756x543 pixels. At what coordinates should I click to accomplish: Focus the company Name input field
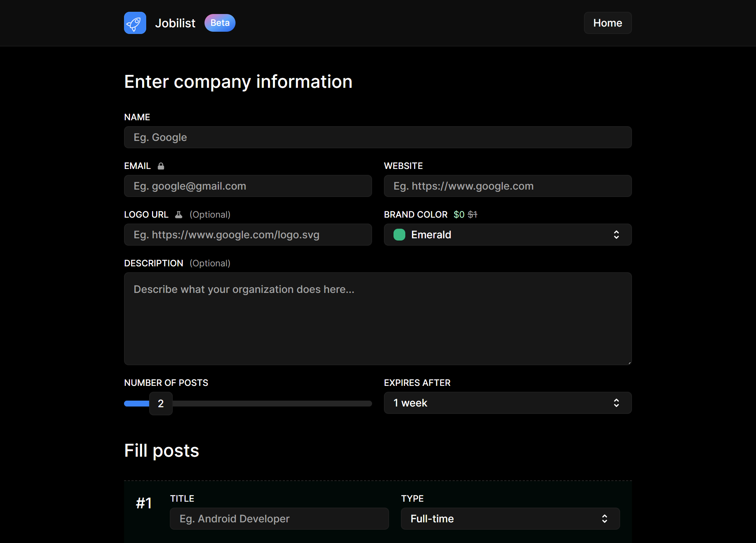(x=378, y=137)
